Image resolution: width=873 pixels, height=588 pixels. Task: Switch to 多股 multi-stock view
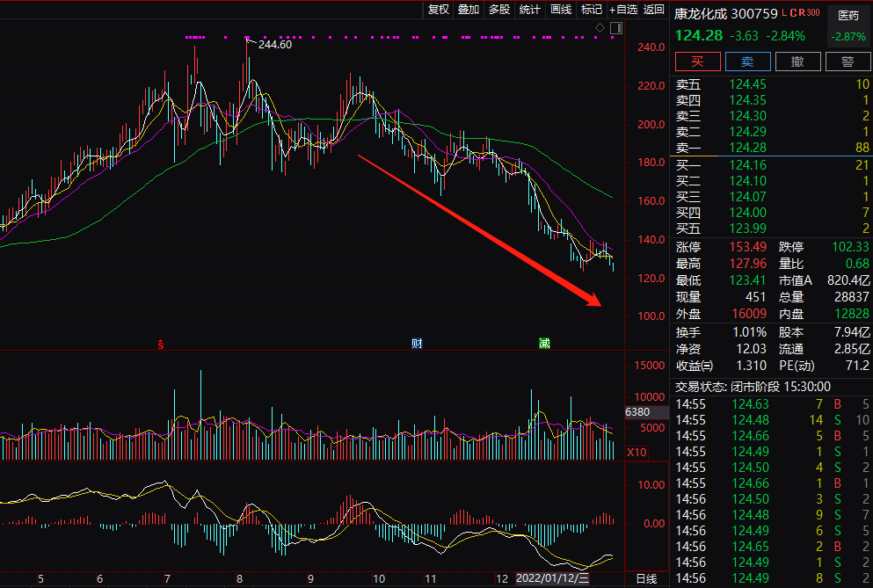(499, 10)
